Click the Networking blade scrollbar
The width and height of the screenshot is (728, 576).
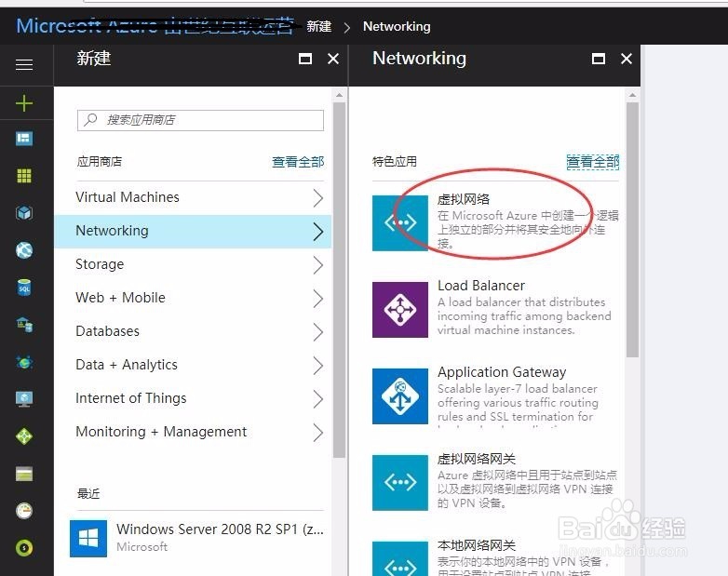(632, 230)
